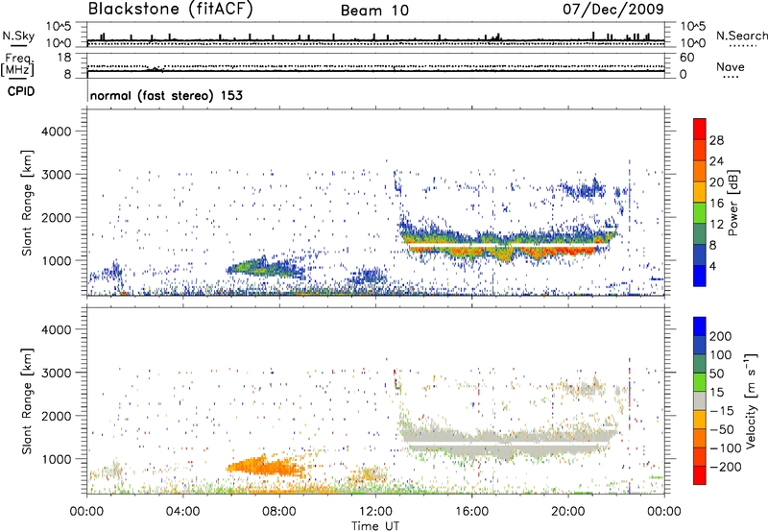Click the 'Nave' legend label
This screenshot has height=532, width=768.
[731, 66]
